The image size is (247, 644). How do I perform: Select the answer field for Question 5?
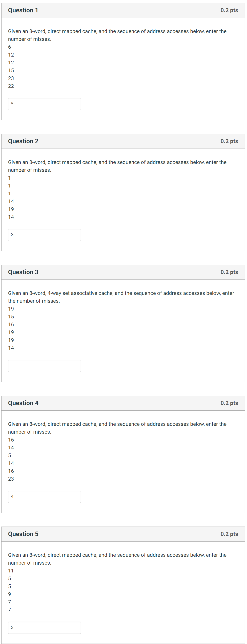(x=44, y=627)
